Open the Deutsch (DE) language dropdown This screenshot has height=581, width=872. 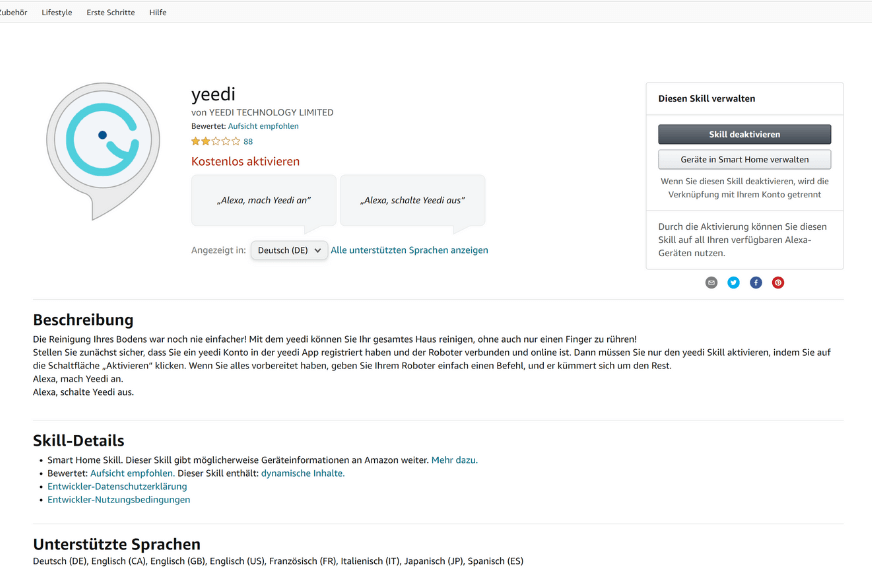(288, 250)
